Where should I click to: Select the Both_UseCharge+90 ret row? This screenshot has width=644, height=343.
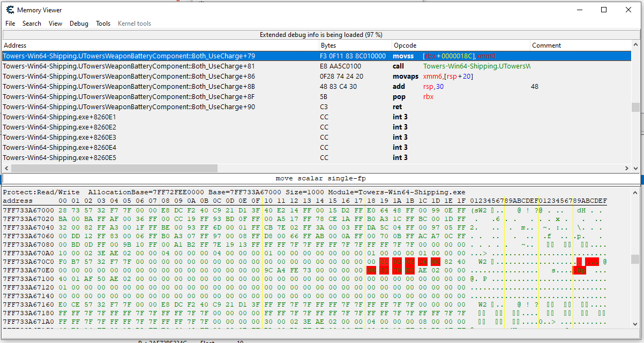pyautogui.click(x=316, y=107)
